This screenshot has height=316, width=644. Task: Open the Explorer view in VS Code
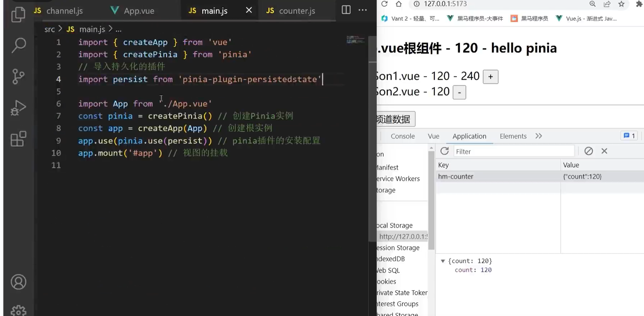pyautogui.click(x=18, y=14)
